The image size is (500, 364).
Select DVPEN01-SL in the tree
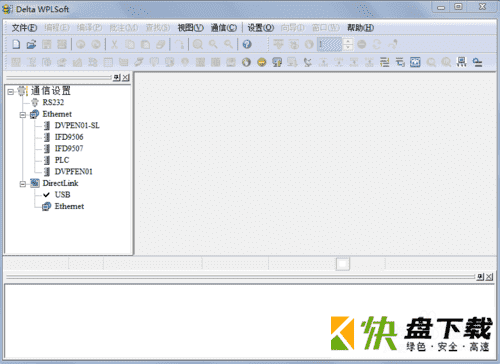[77, 125]
